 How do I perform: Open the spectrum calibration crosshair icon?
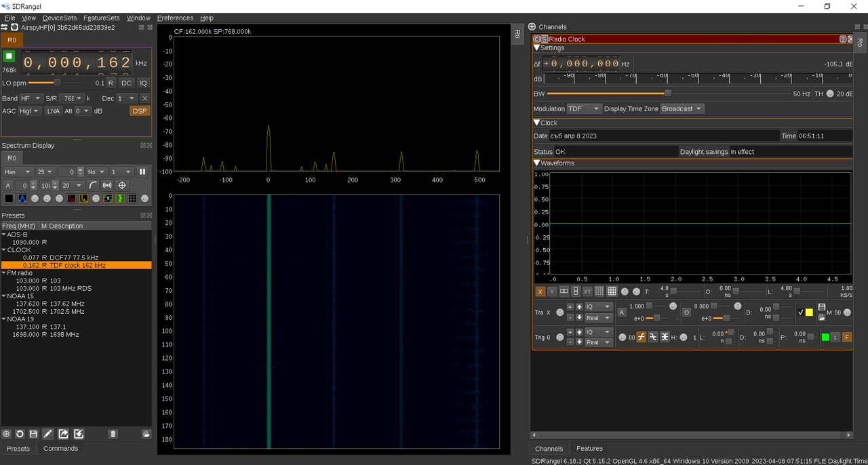click(x=122, y=185)
